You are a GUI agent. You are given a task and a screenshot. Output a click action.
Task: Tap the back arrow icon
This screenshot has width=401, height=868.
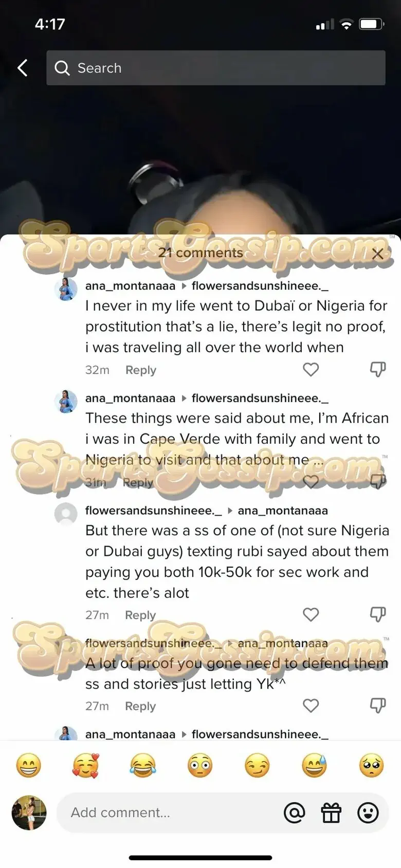pos(23,68)
